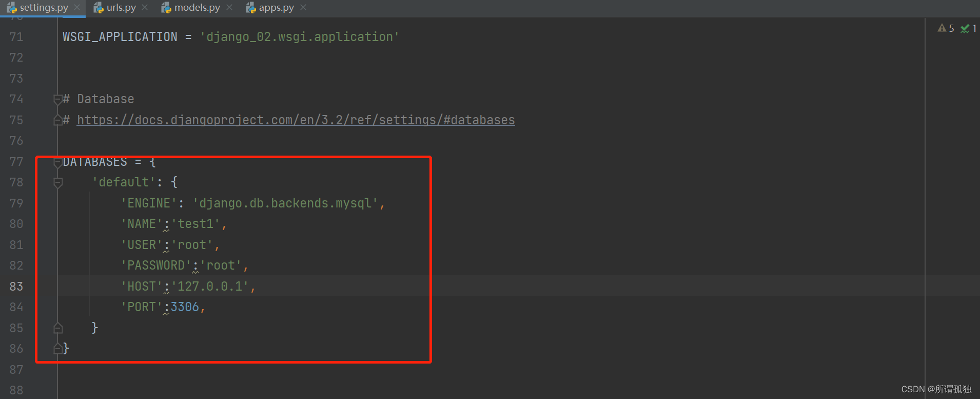This screenshot has height=399, width=980.
Task: Collapse the DATABASES dict at line 77
Action: click(x=58, y=162)
